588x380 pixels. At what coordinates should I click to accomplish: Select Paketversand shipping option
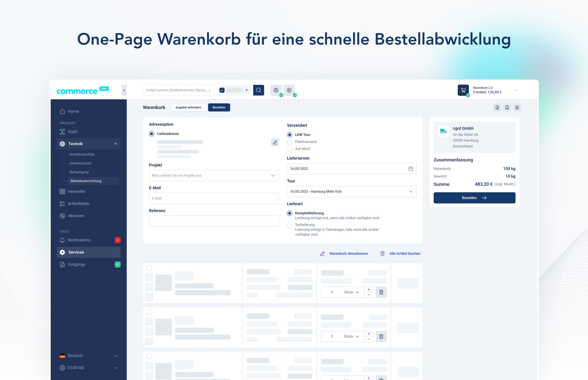point(290,142)
